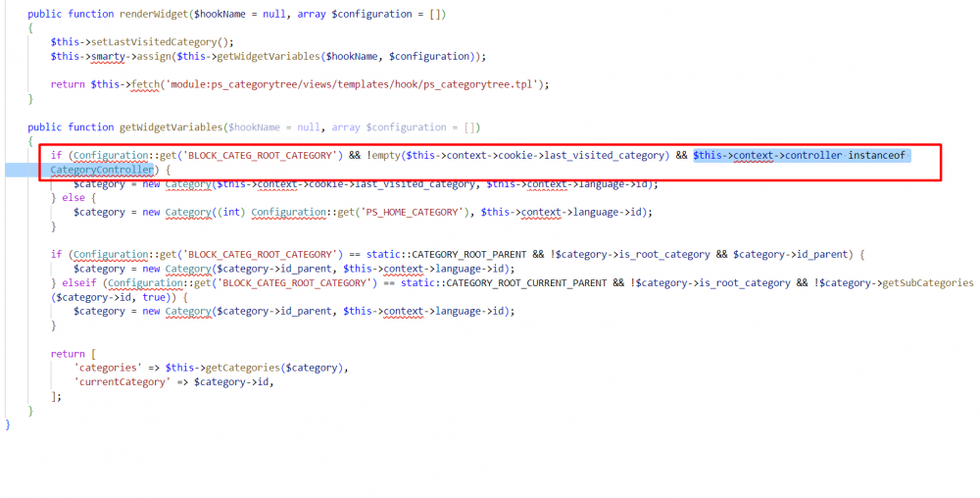Click $hookName in the renderWidget signature
Image resolution: width=980 pixels, height=498 pixels.
point(221,14)
